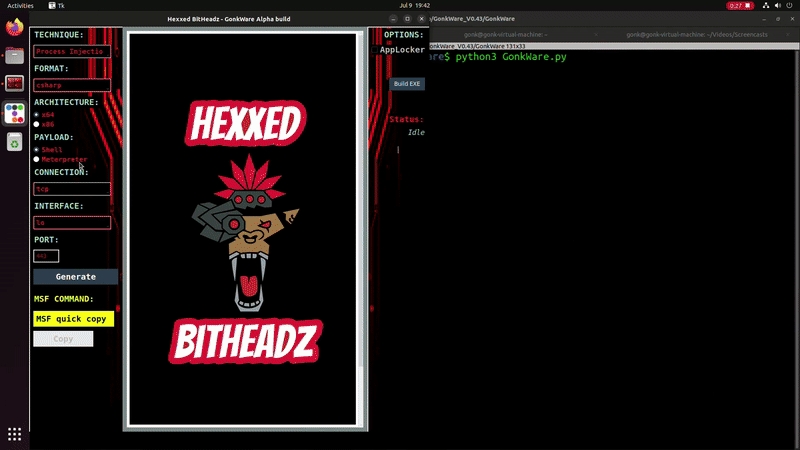Open Firefox from the dock

click(14, 28)
